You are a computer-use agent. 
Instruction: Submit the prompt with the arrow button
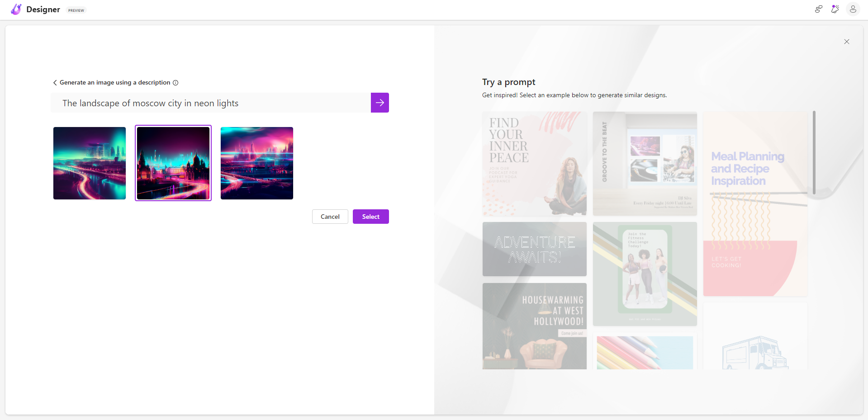click(380, 103)
